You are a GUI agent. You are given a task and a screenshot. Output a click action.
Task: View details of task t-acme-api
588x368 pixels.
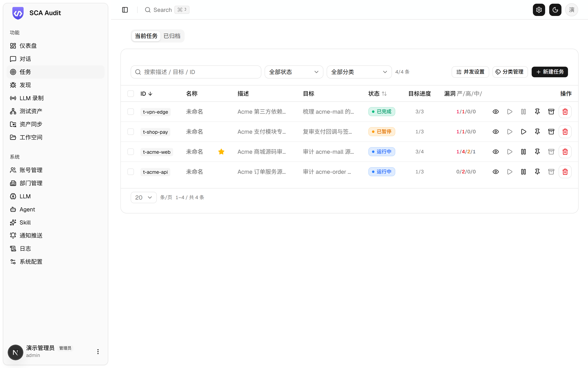point(496,172)
